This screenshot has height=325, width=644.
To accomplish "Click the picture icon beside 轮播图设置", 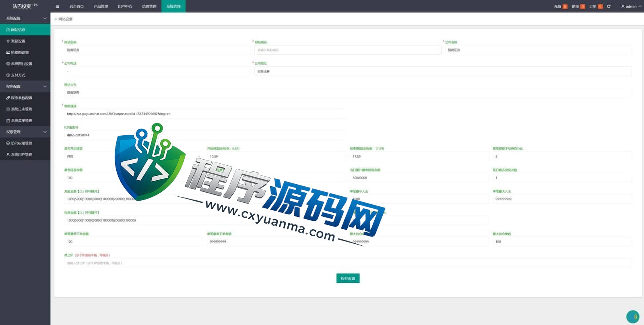I will (x=8, y=52).
